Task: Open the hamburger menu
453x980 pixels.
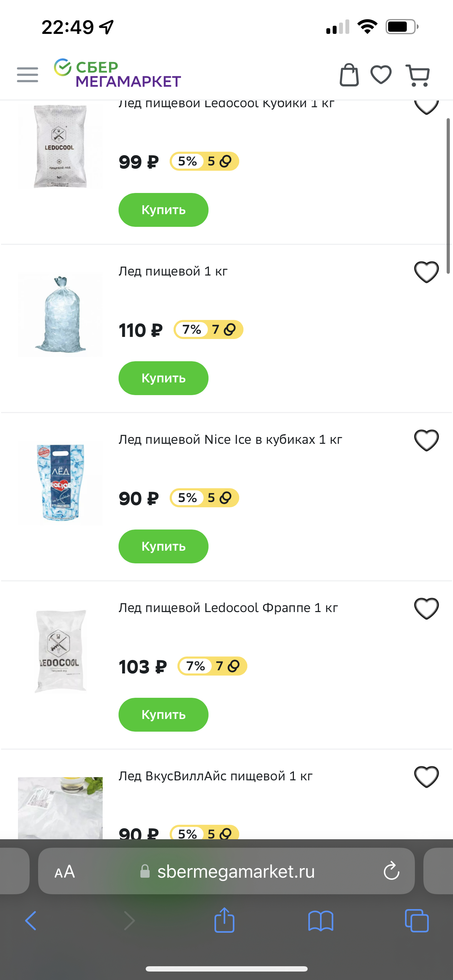Action: (28, 74)
